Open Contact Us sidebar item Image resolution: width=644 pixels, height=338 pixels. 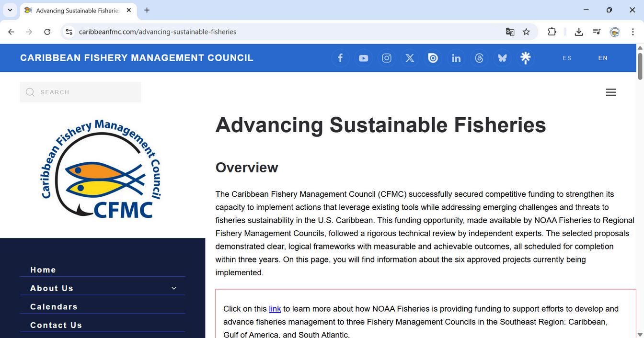(56, 325)
